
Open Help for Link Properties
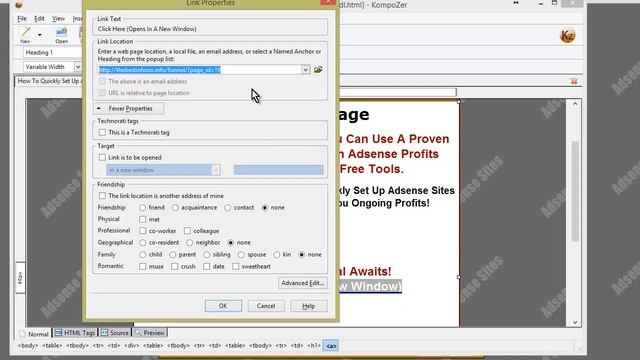coord(309,306)
